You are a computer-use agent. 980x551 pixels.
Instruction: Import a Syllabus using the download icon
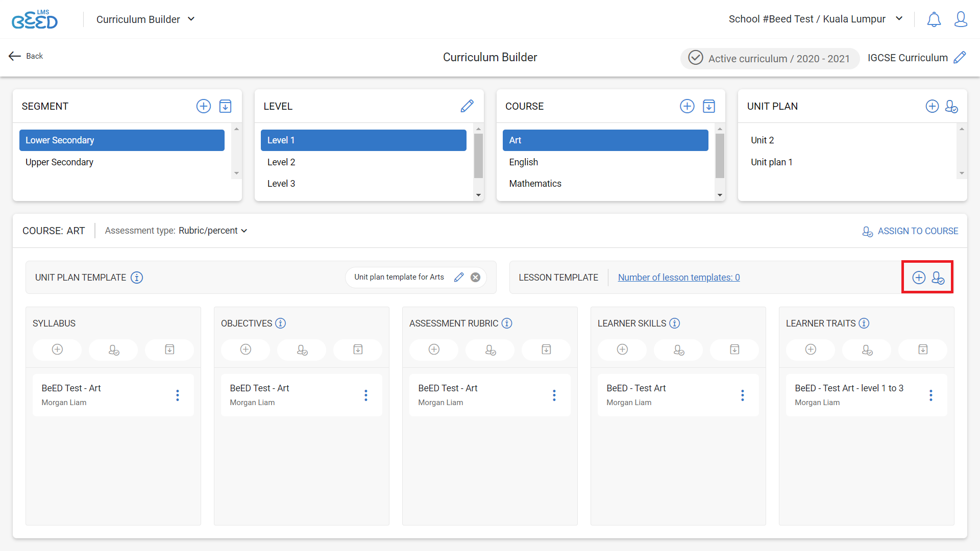pos(169,349)
